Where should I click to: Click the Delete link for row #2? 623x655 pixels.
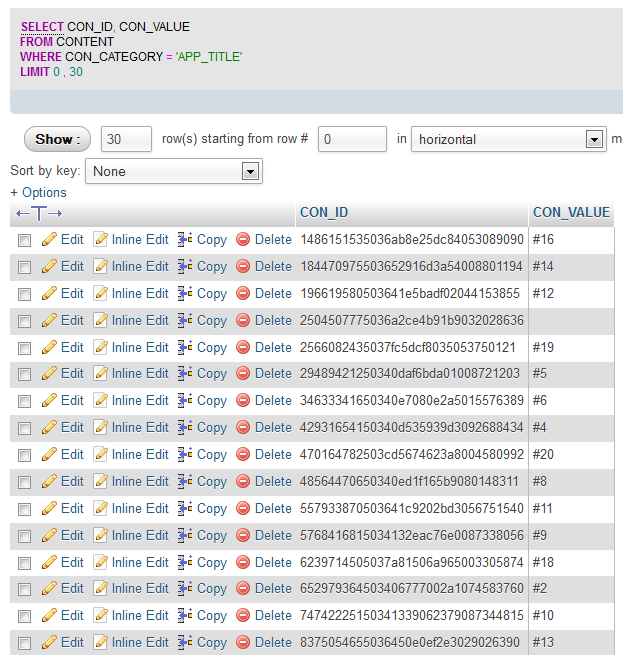pos(272,589)
